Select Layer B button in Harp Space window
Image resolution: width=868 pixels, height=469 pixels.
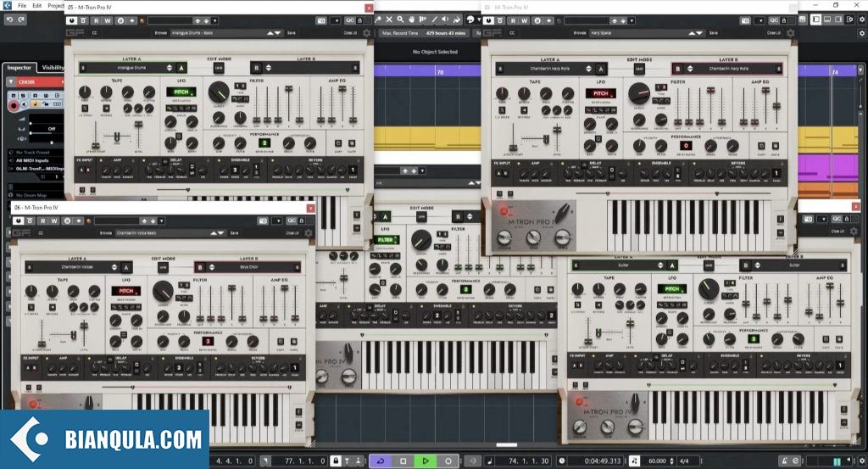pos(677,70)
